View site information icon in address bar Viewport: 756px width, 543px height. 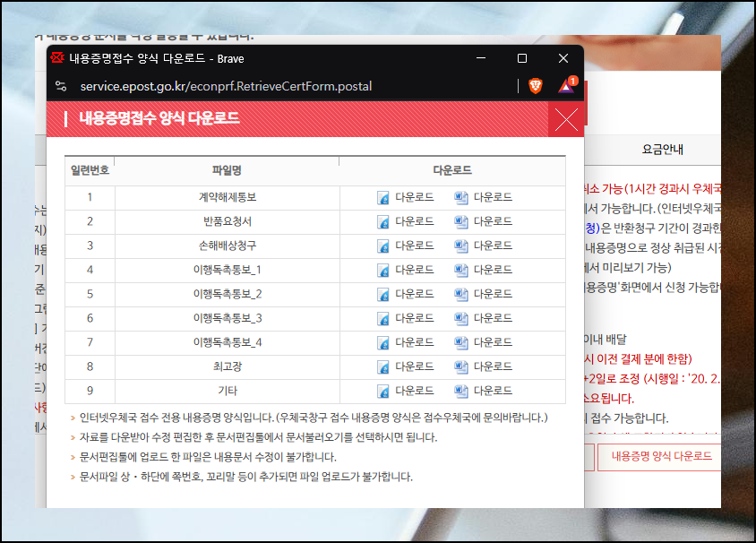(x=61, y=86)
